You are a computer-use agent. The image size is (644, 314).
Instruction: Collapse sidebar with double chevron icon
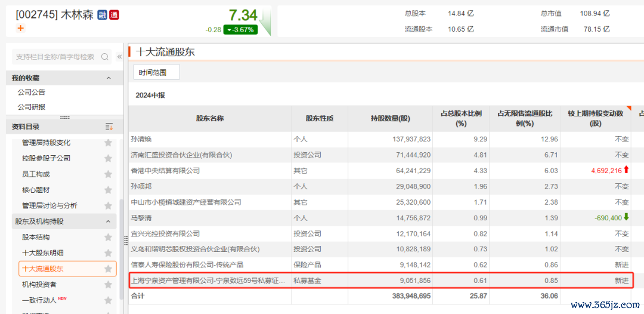[119, 56]
